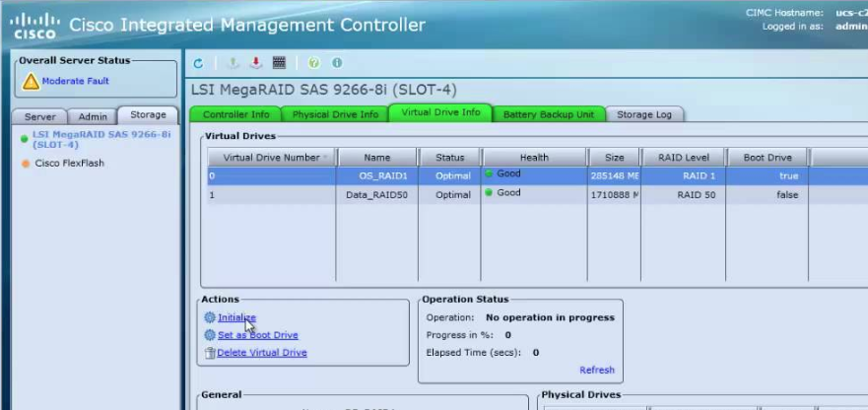Image resolution: width=868 pixels, height=410 pixels.
Task: Click Boot Drive 'false' cell
Action: [x=768, y=195]
